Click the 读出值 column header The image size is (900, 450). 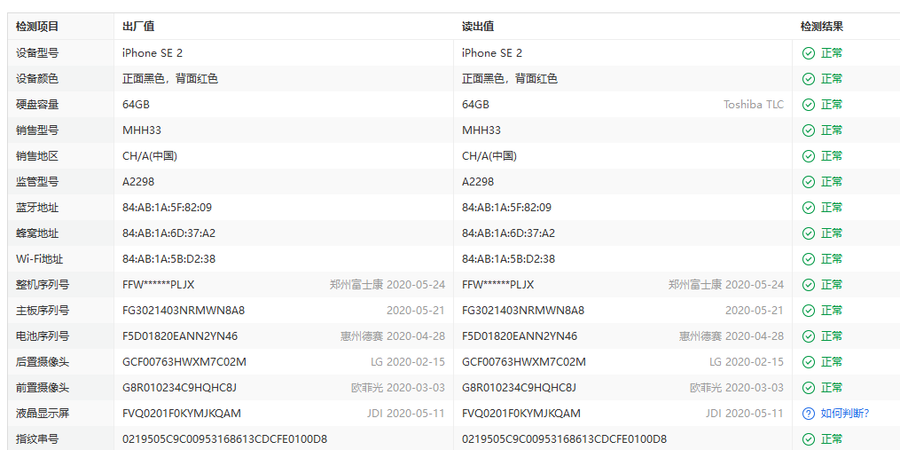[x=478, y=26]
